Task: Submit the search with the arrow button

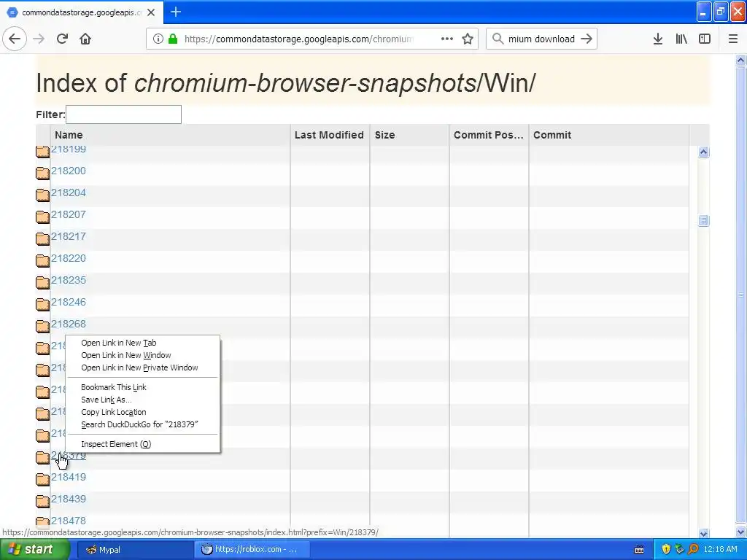Action: pos(587,39)
